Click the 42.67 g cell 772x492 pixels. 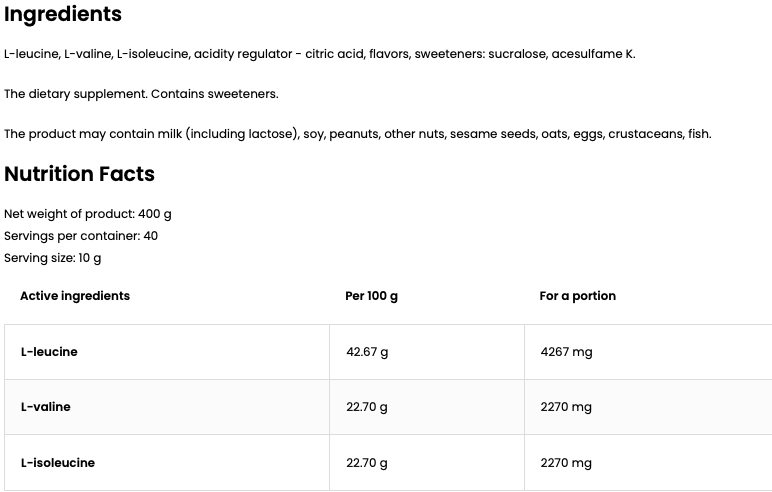point(366,352)
